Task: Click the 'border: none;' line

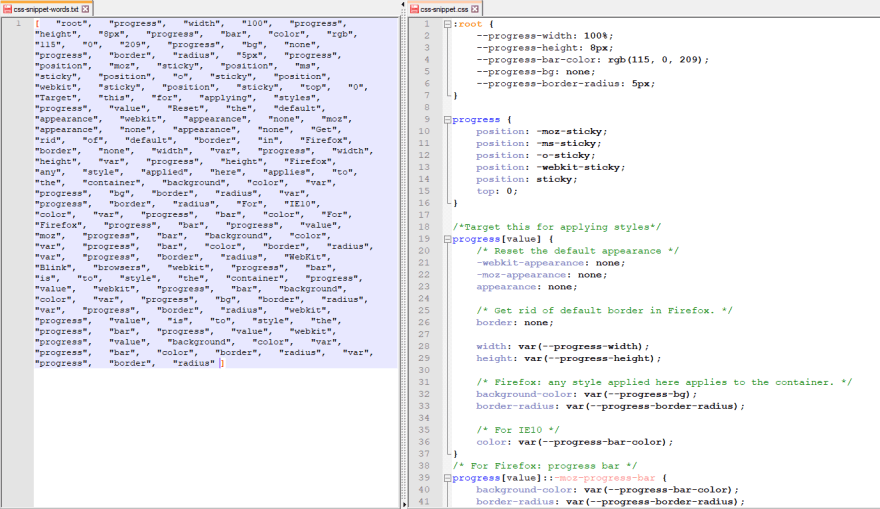Action: pyautogui.click(x=515, y=323)
